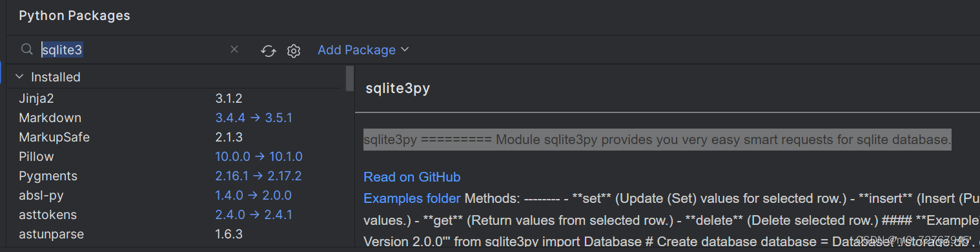Upgrade absl-py from 1.4.0 to 2.0.0
980x252 pixels.
point(253,195)
